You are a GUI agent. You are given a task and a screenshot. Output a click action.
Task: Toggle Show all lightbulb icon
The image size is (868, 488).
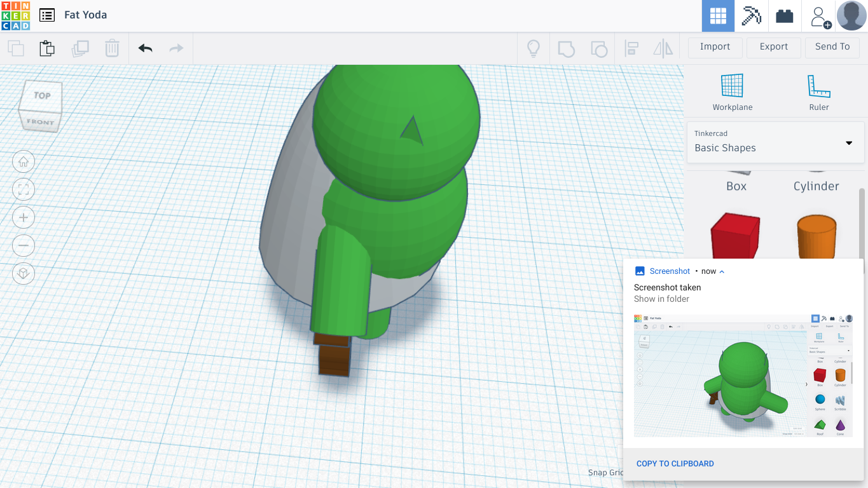pos(534,48)
